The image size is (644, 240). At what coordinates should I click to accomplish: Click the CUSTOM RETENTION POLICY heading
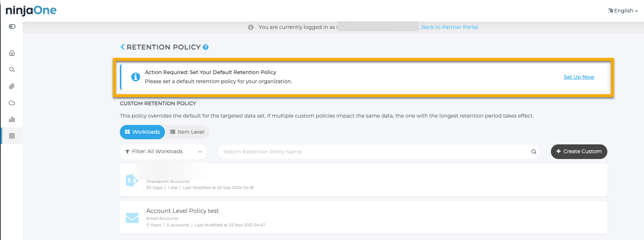[x=158, y=103]
